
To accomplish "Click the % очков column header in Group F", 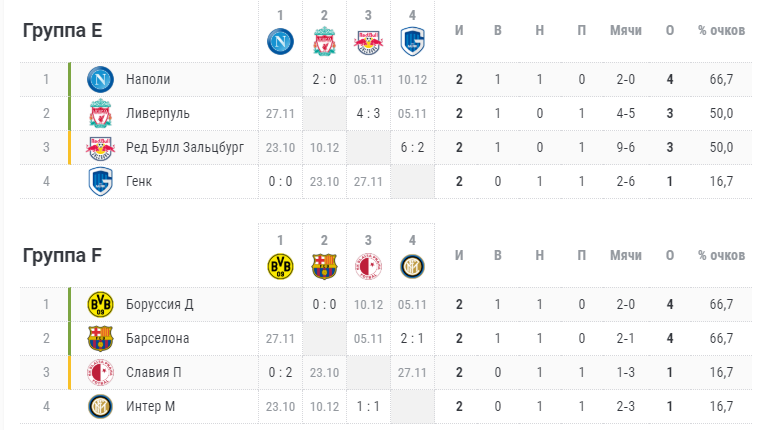I will (x=721, y=256).
